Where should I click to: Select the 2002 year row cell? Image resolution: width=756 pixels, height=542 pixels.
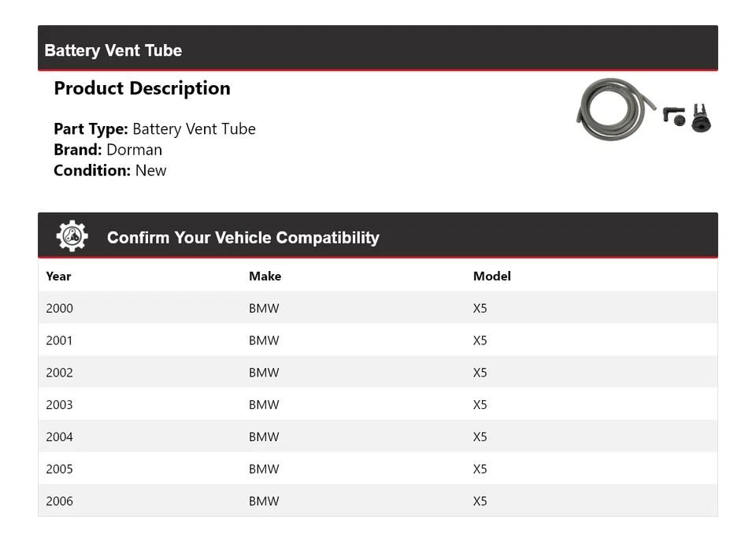click(59, 373)
